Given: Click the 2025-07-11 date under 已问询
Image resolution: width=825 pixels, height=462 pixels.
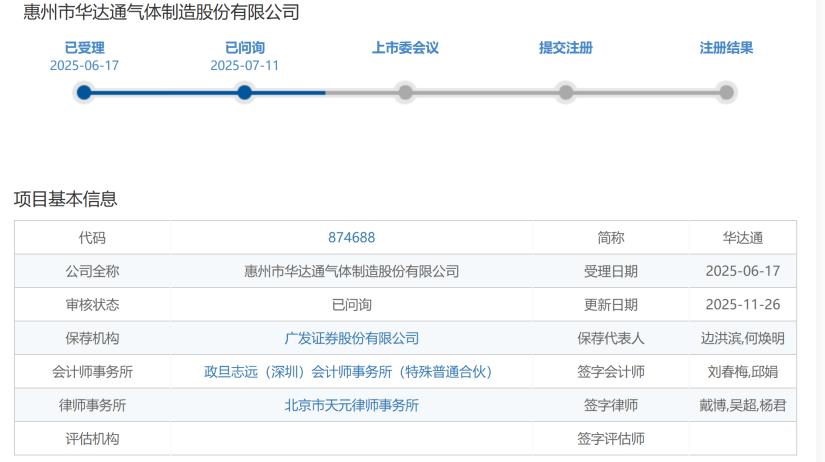Looking at the screenshot, I should (x=245, y=66).
